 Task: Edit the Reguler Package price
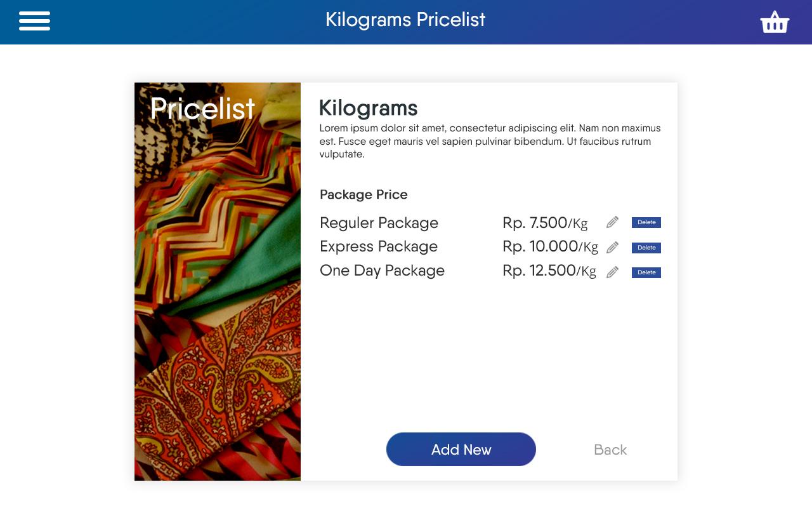point(612,222)
